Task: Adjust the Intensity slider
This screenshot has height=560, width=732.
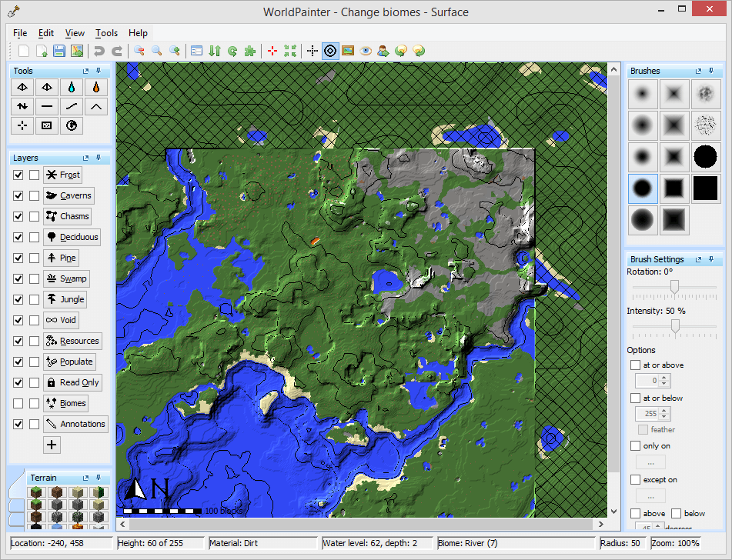Action: (674, 326)
